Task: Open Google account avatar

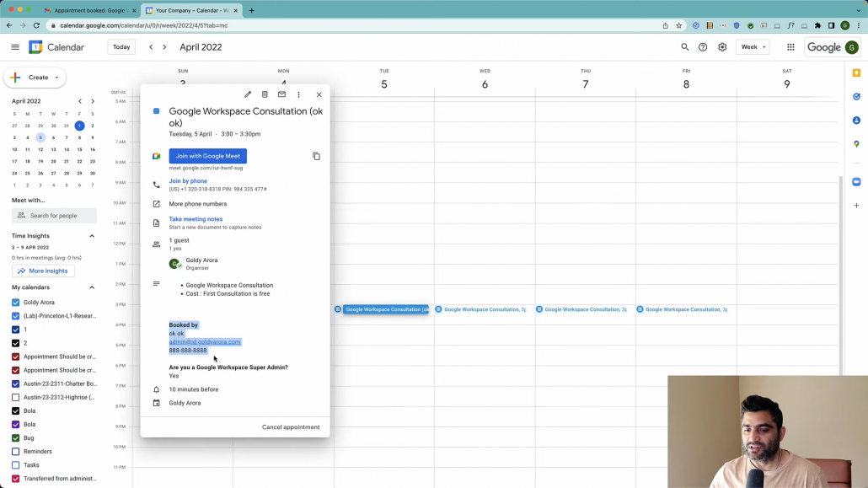Action: coord(852,48)
